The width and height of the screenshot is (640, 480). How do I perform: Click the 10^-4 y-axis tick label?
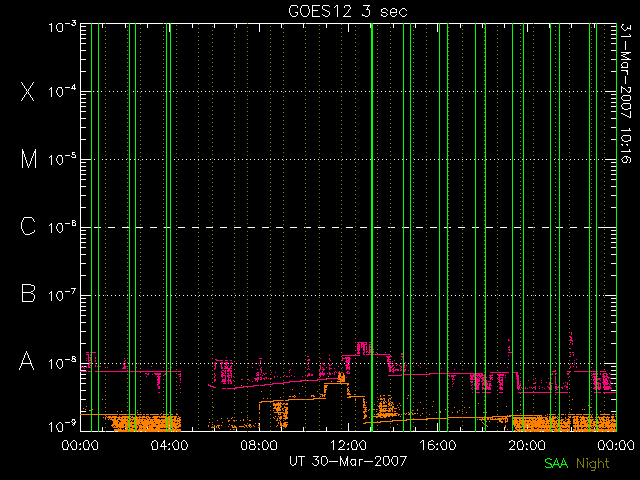click(62, 91)
